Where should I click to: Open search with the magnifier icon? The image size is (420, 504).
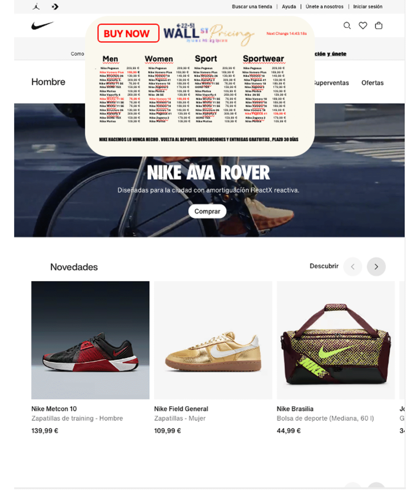pyautogui.click(x=347, y=26)
